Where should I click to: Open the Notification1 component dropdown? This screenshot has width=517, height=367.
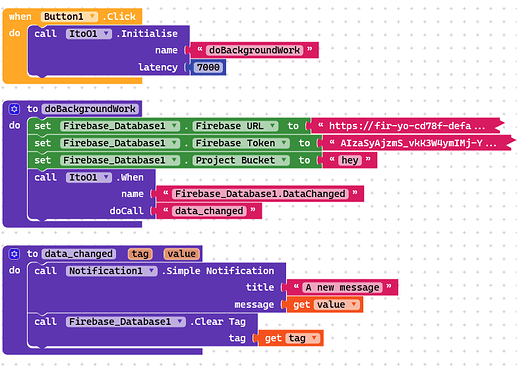coord(112,271)
